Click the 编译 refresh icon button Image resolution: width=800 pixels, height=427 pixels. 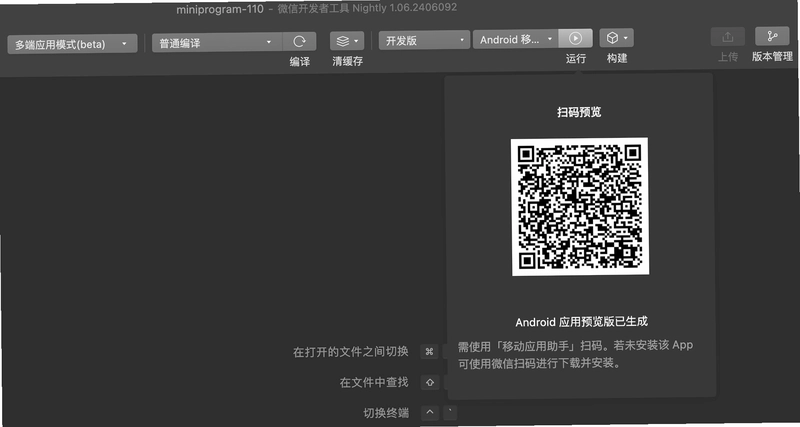pyautogui.click(x=299, y=42)
